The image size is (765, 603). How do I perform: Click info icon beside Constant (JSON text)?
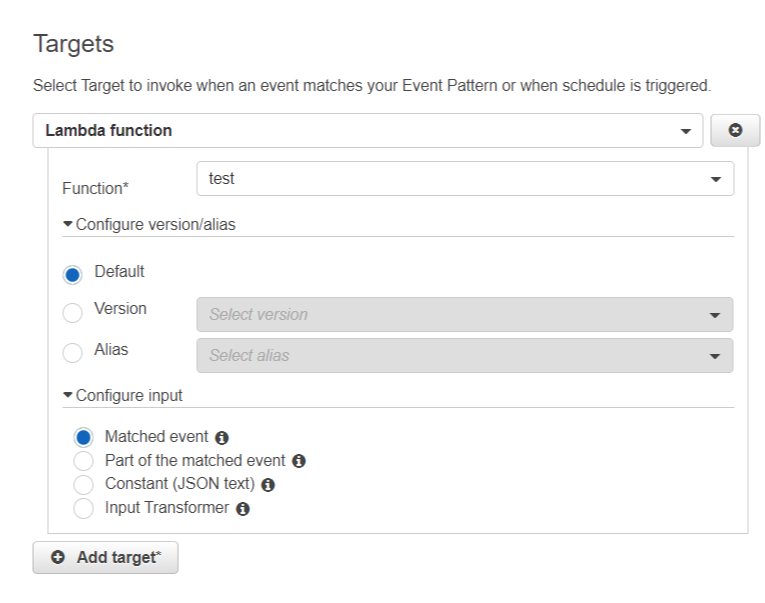(x=268, y=485)
